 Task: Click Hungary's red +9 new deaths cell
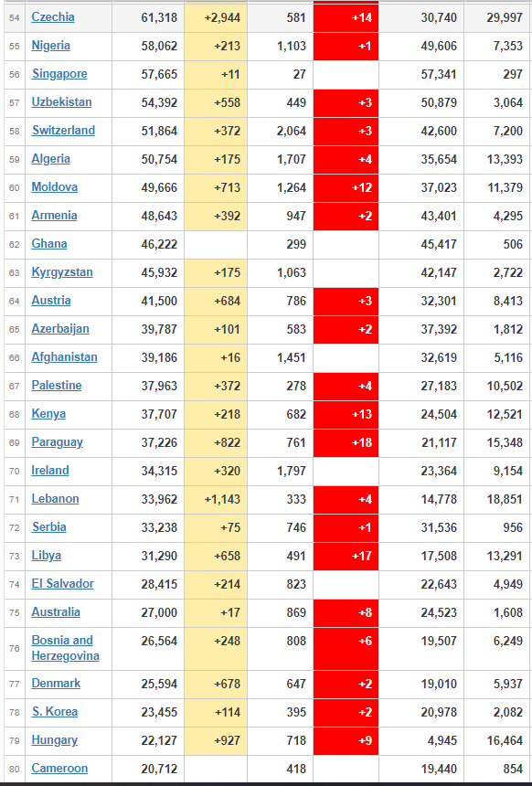tap(346, 740)
